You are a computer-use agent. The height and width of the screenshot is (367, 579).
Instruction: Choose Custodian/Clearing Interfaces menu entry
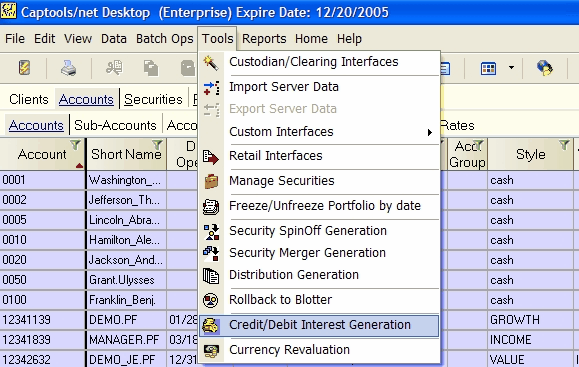point(319,62)
